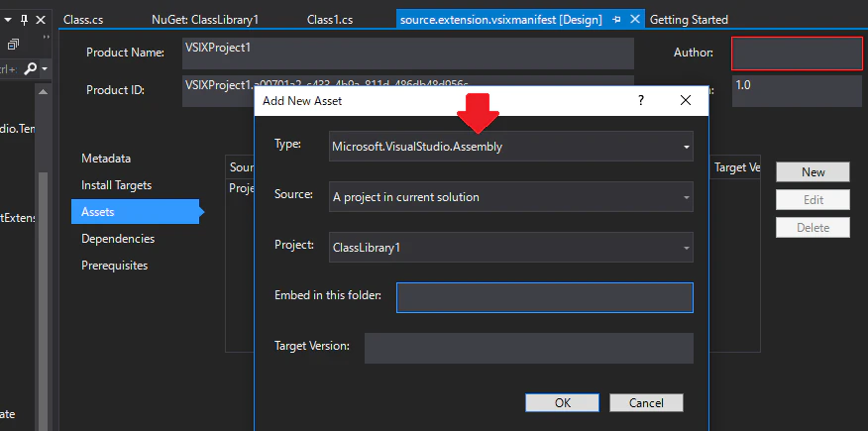Open the Project dropdown showing ClassLibrary1
Viewport: 868px width, 431px height.
(x=510, y=248)
